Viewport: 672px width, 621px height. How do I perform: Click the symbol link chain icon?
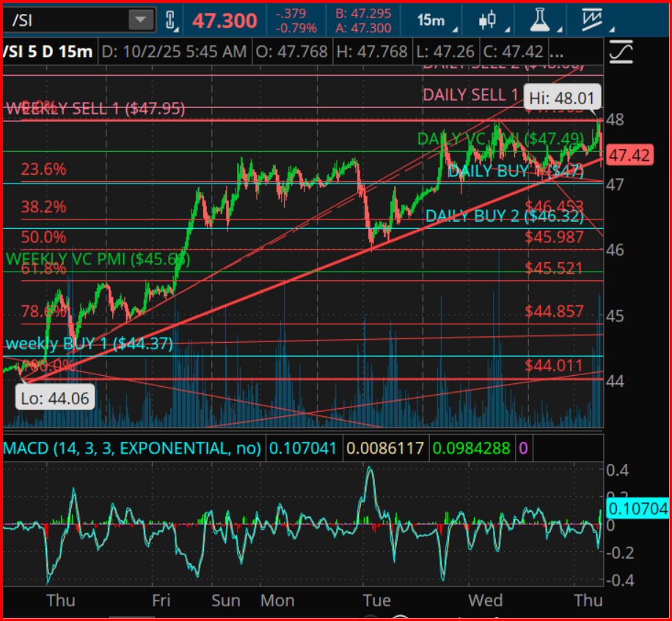point(169,18)
